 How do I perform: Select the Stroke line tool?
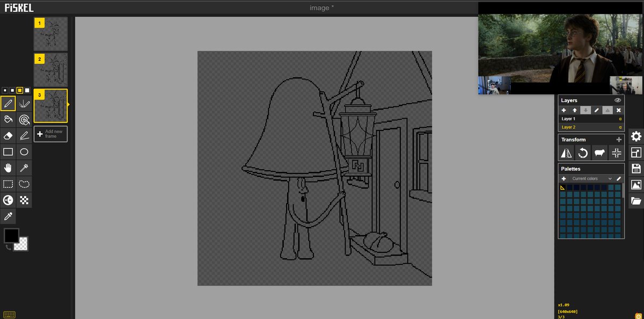tap(24, 135)
